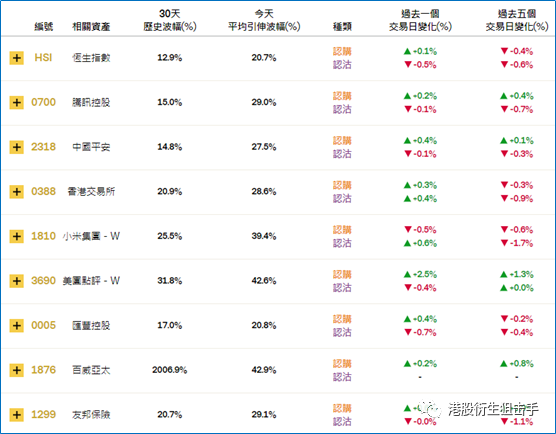This screenshot has height=434, width=556.
Task: Click 認購 type in the HSI row
Action: (342, 51)
